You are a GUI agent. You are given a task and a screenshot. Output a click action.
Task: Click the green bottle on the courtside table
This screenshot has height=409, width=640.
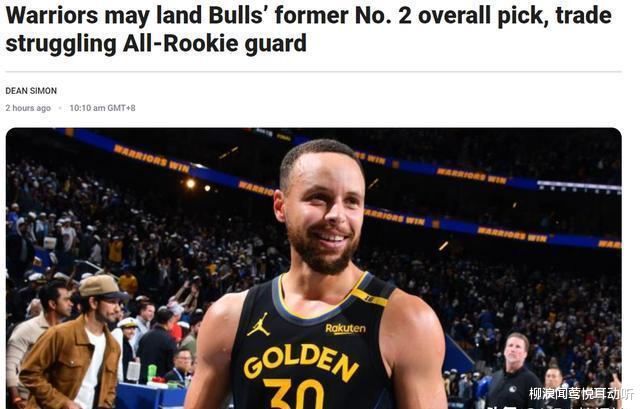coord(152,372)
